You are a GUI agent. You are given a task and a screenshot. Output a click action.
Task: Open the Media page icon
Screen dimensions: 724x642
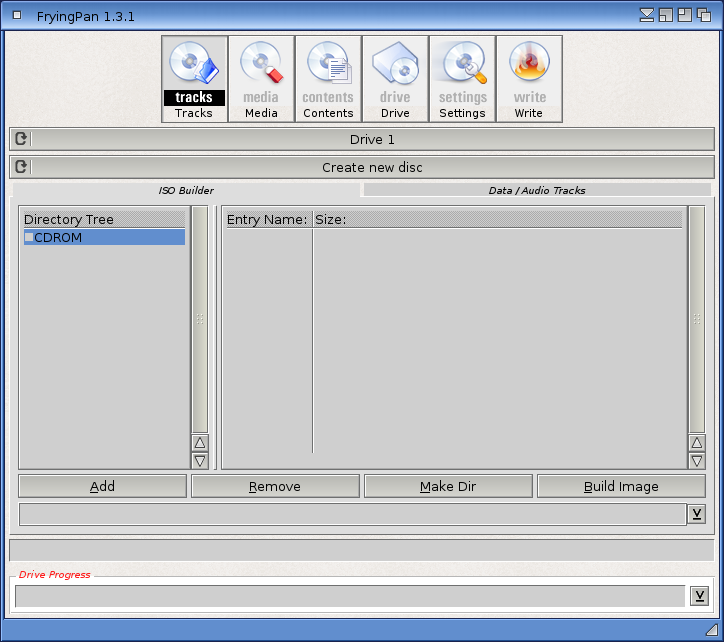tap(261, 79)
